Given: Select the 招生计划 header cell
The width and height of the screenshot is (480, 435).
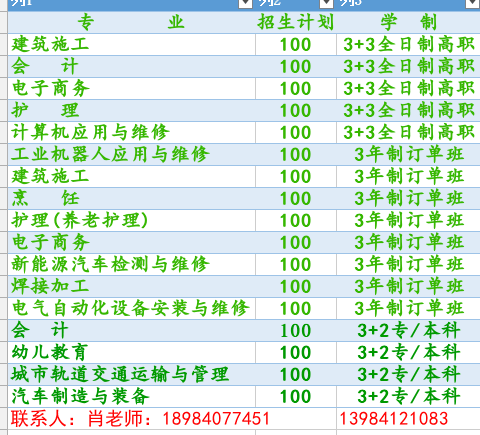Looking at the screenshot, I should point(296,22).
